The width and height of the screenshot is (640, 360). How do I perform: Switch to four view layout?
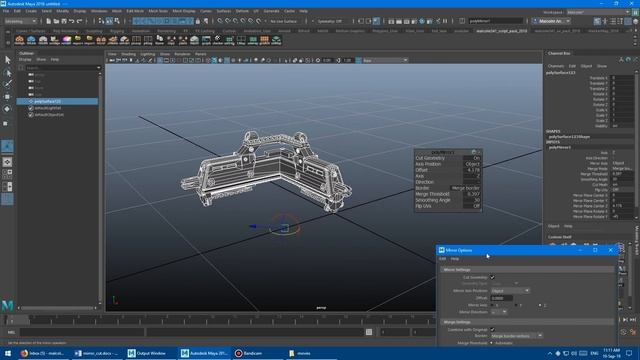7,174
